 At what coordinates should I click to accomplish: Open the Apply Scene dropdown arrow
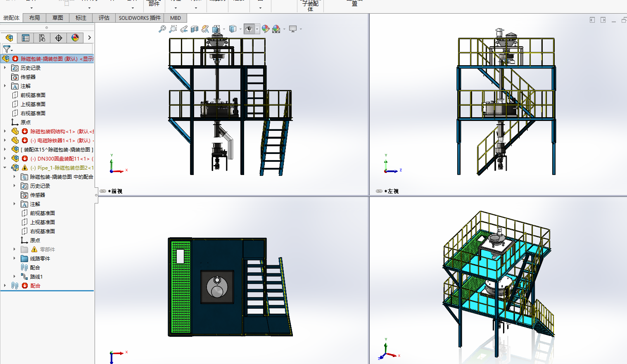coord(284,29)
